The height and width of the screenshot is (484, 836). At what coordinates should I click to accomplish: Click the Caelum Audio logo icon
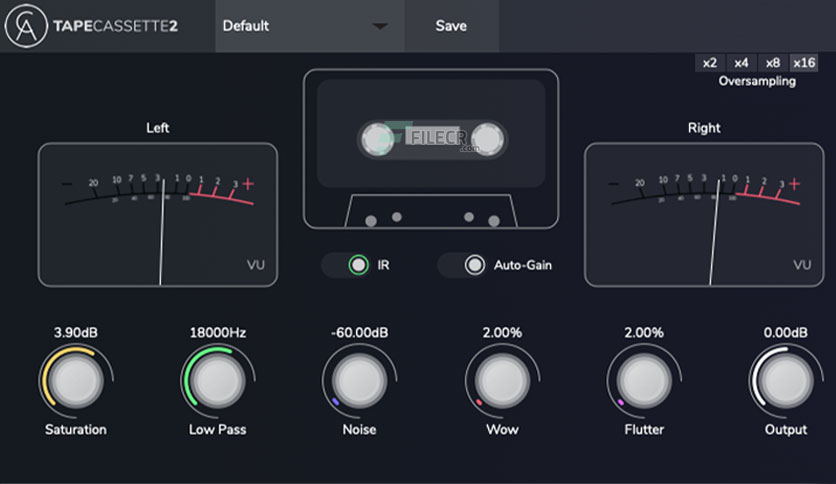click(x=26, y=26)
